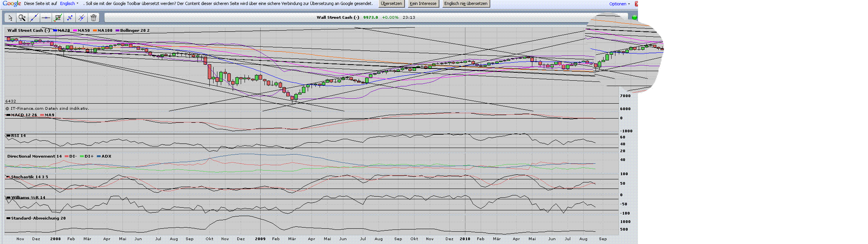
Task: Click the MA20 blue legend swatch
Action: click(55, 31)
